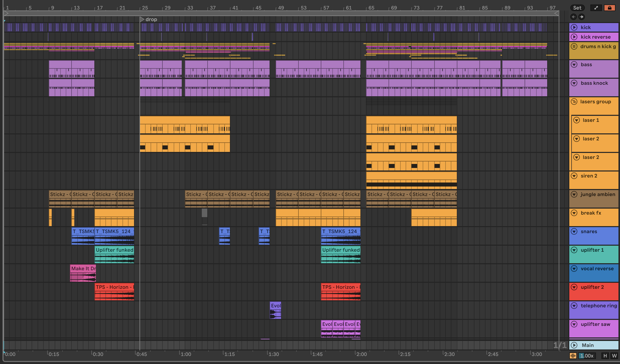620x364 pixels.
Task: Unfold the kick reverse track
Action: (574, 37)
